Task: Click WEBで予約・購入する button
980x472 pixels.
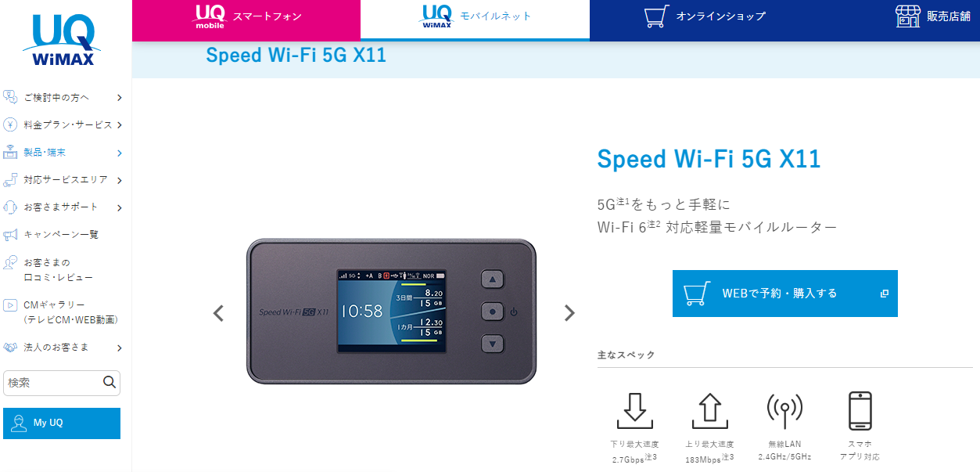Action: (x=784, y=294)
